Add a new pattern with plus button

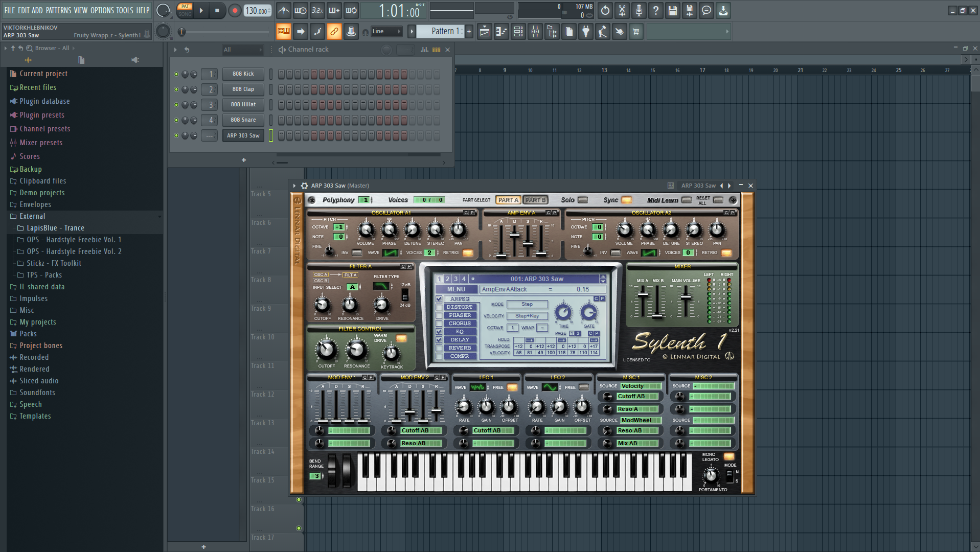(x=469, y=32)
